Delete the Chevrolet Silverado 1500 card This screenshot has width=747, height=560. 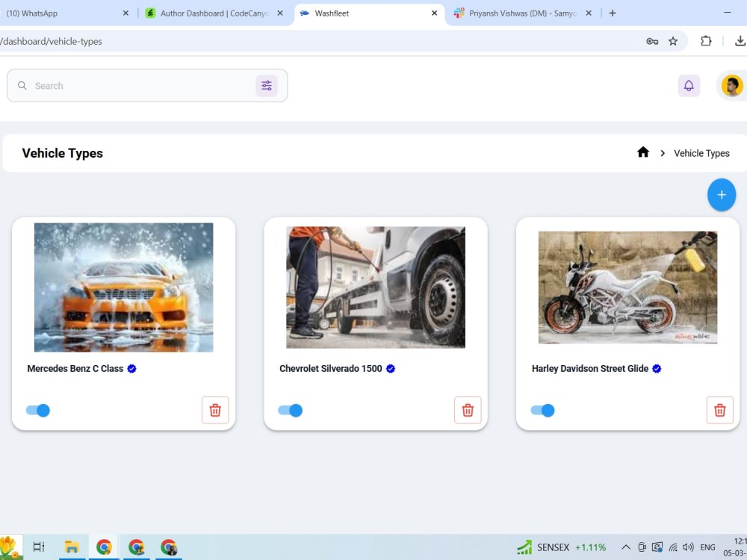468,410
